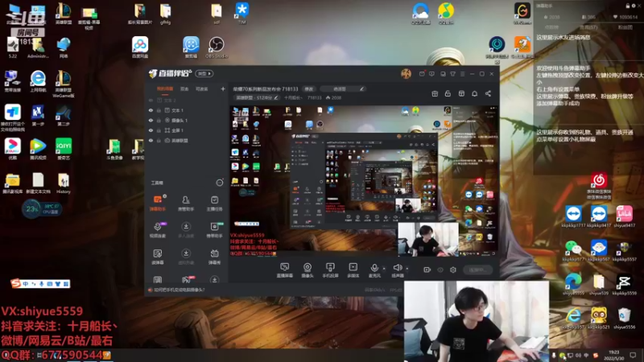Click the record video icon beside the stream button
This screenshot has height=362, width=644.
pos(427,269)
